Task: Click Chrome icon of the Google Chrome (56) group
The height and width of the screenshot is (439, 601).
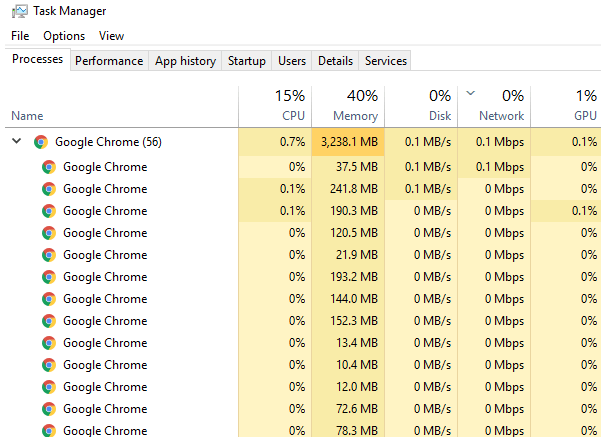Action: (x=41, y=142)
